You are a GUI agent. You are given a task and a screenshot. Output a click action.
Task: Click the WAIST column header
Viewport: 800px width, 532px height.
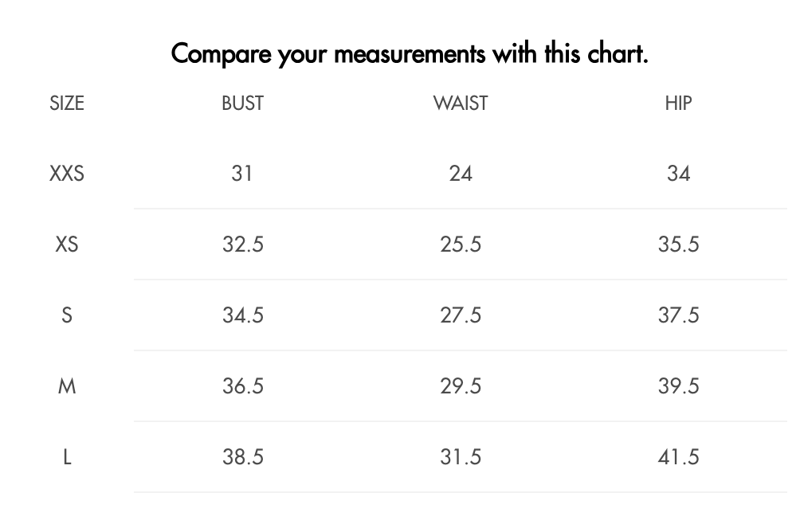pyautogui.click(x=461, y=103)
